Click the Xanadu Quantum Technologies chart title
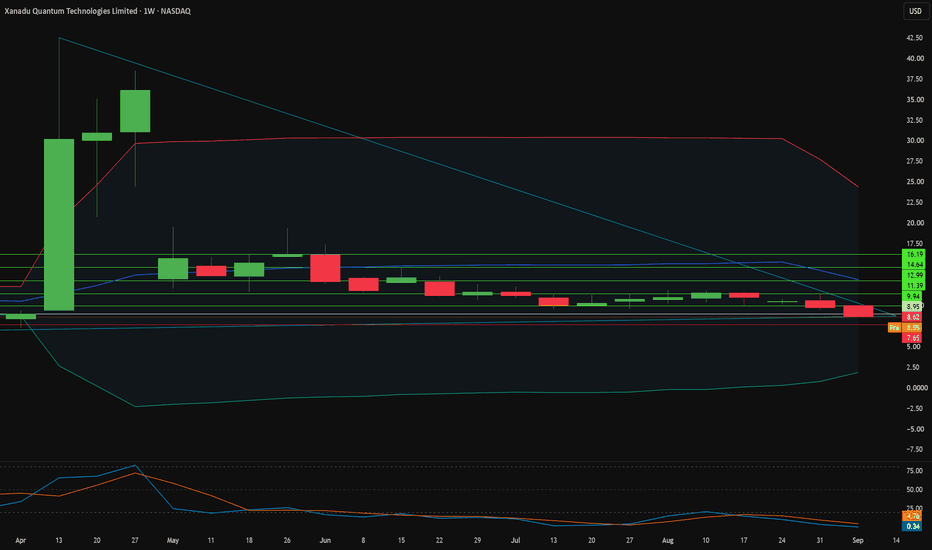Screen dimensions: 932x550 click(97, 11)
